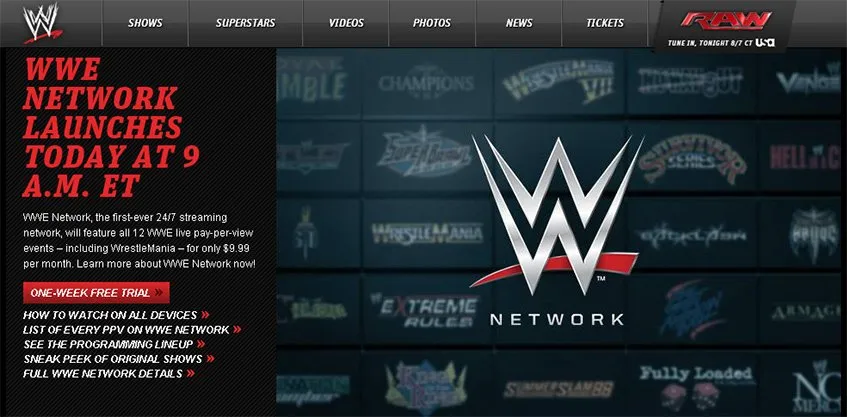This screenshot has width=847, height=417.
Task: Click the USA network logo in RAW banner
Action: 765,42
